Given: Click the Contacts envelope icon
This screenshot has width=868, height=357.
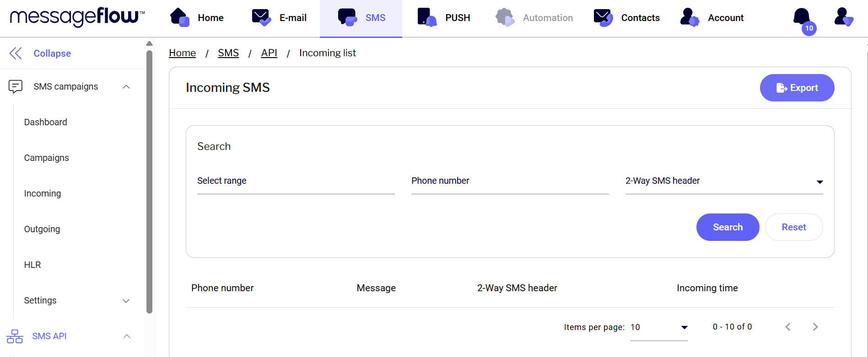Looking at the screenshot, I should pyautogui.click(x=603, y=17).
